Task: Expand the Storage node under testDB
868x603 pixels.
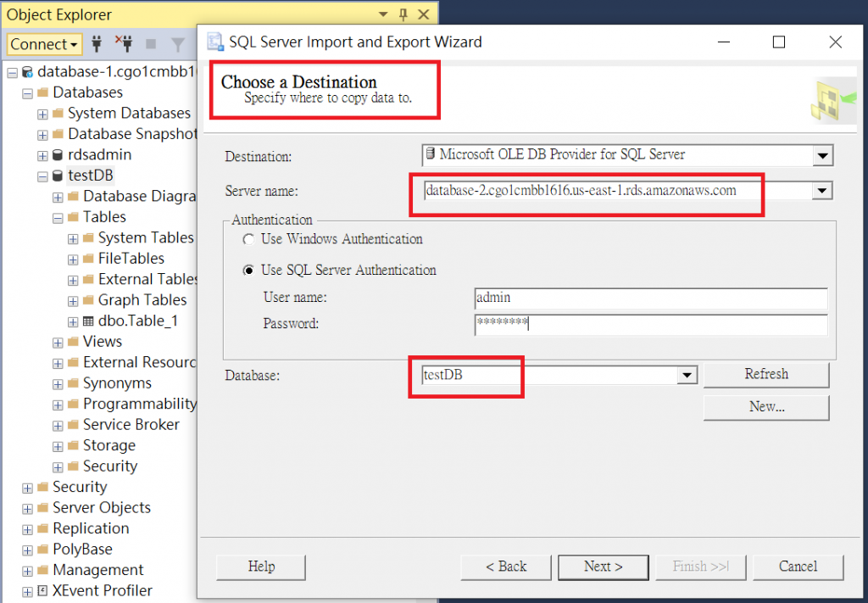Action: [x=58, y=447]
